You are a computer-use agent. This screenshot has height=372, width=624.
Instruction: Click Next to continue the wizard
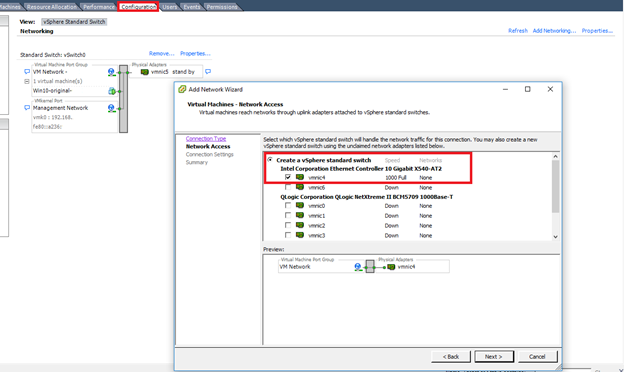(494, 356)
